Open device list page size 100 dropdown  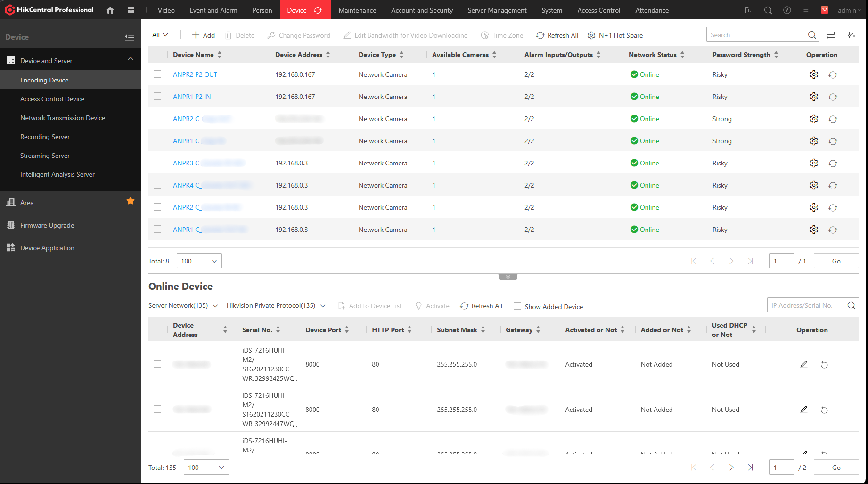pyautogui.click(x=199, y=261)
